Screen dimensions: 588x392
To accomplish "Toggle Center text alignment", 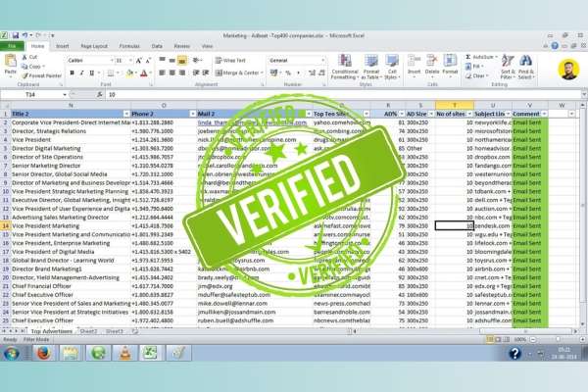I will [172, 73].
